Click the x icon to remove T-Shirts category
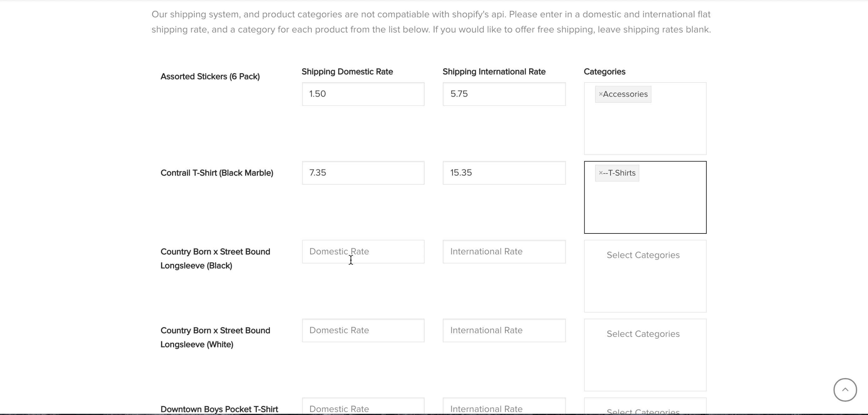Viewport: 868px width, 415px height. pyautogui.click(x=601, y=172)
